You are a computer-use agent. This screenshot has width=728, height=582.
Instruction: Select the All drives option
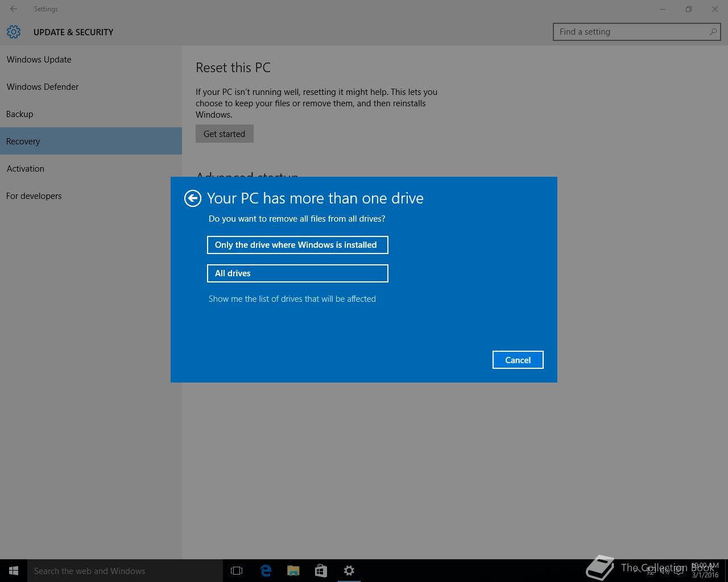297,273
